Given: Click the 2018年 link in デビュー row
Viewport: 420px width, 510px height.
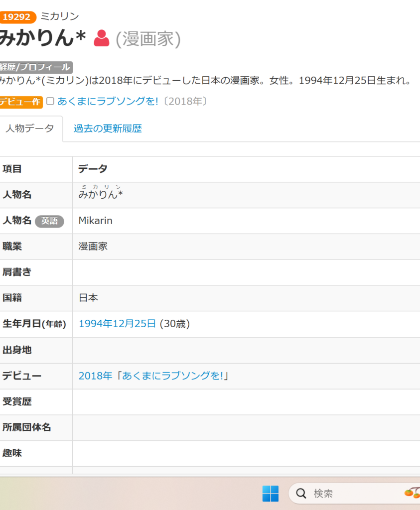Looking at the screenshot, I should pyautogui.click(x=95, y=376).
